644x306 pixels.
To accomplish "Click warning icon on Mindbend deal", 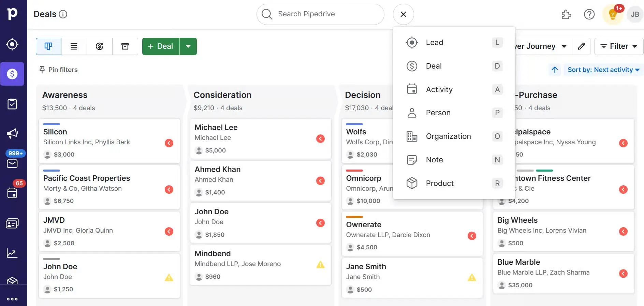I will (x=320, y=265).
